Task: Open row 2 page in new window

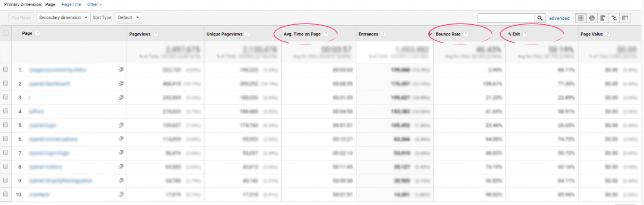Action: [121, 84]
